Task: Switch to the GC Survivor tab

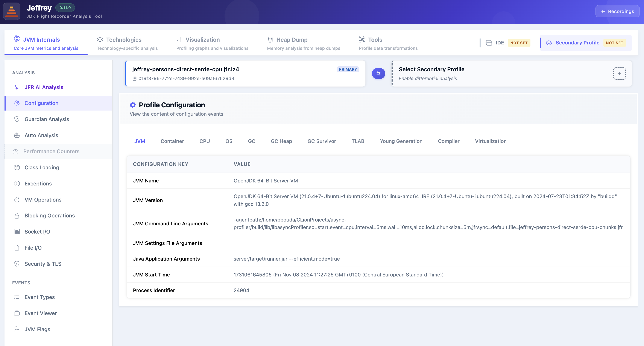Action: point(322,141)
